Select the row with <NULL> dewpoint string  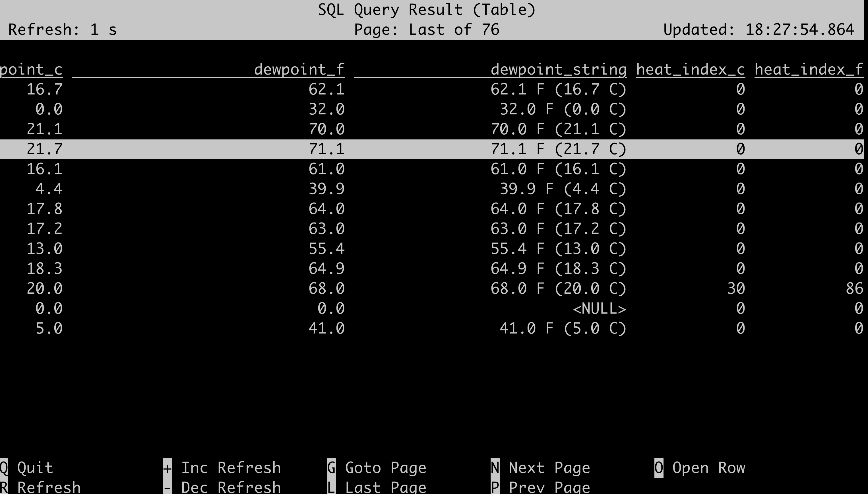(599, 309)
